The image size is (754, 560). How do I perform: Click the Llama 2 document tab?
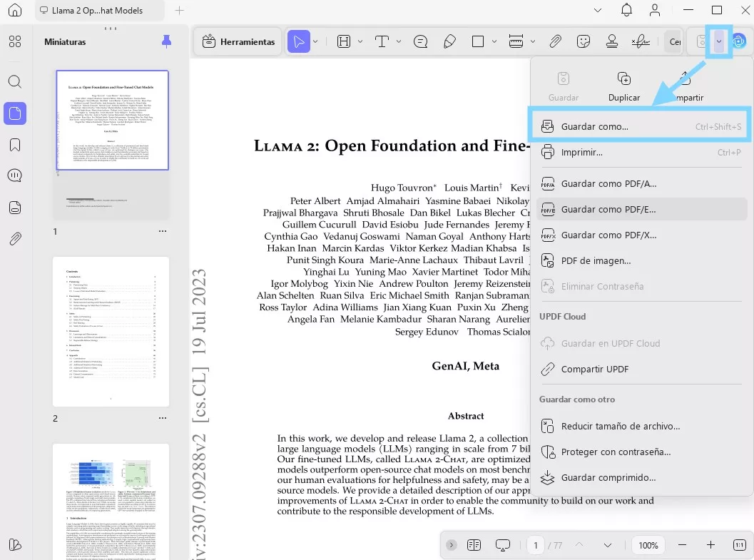tap(100, 10)
